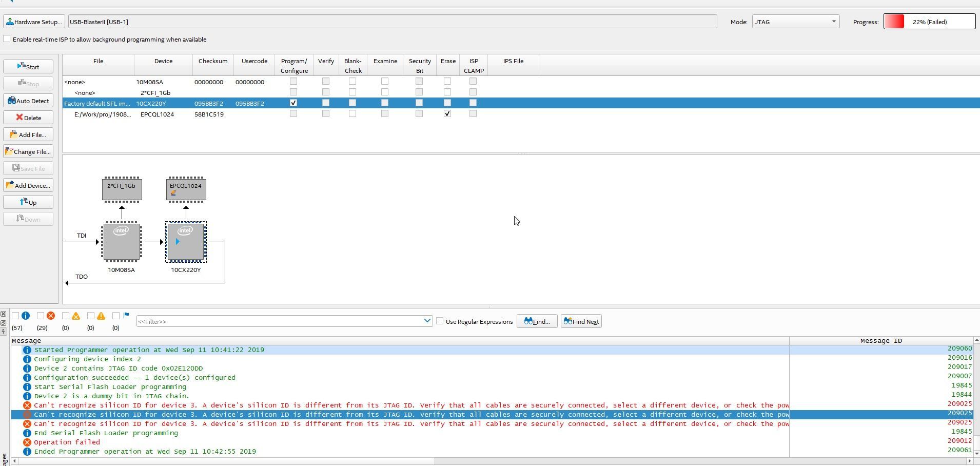Screen dimensions: 980x466
Task: Open Hardware Setup
Action: 34,22
